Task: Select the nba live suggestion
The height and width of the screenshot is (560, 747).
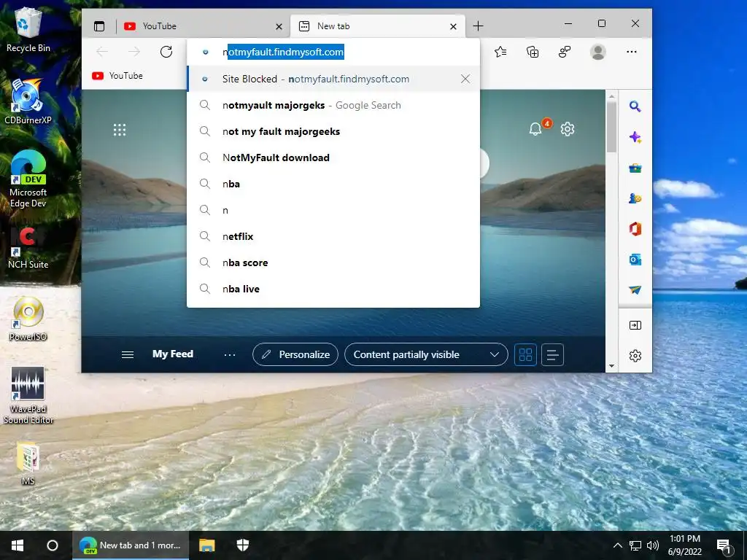Action: coord(333,289)
